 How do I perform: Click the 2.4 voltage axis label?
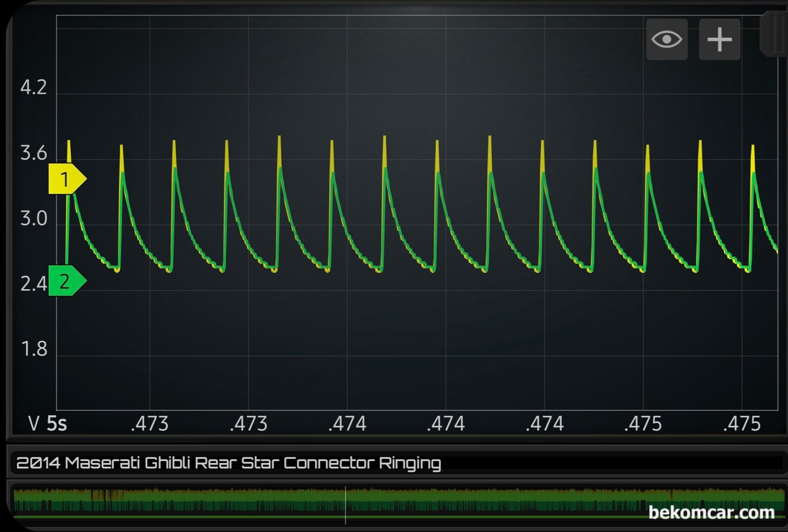(33, 284)
